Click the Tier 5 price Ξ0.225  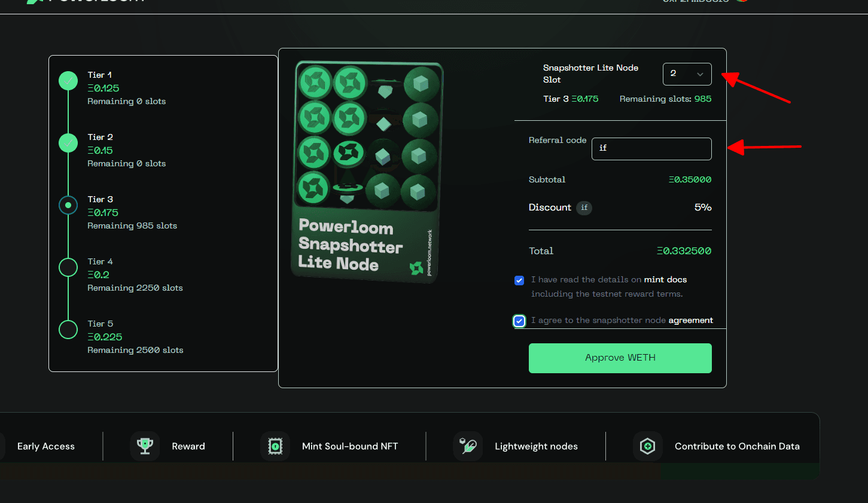(x=105, y=337)
